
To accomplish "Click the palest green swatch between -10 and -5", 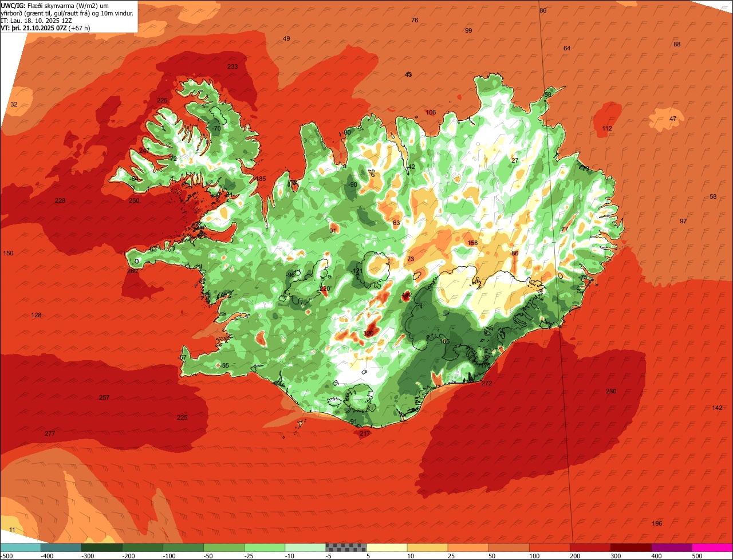I will click(305, 547).
